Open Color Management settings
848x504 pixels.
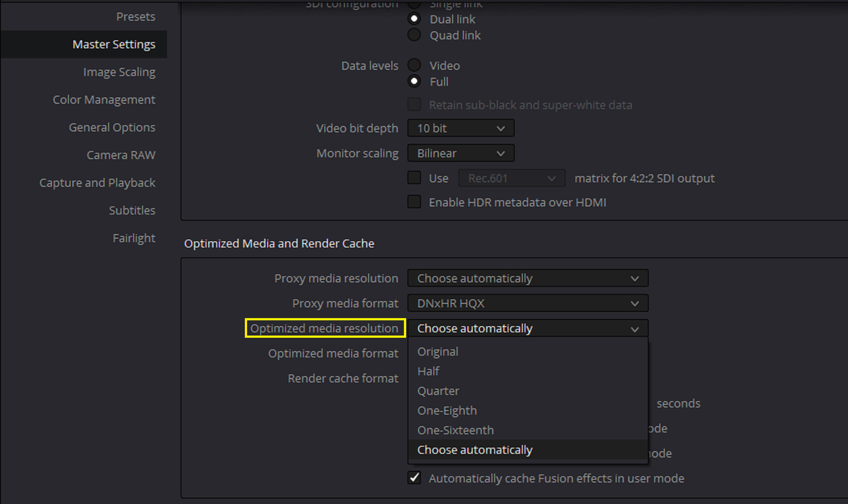pos(104,100)
